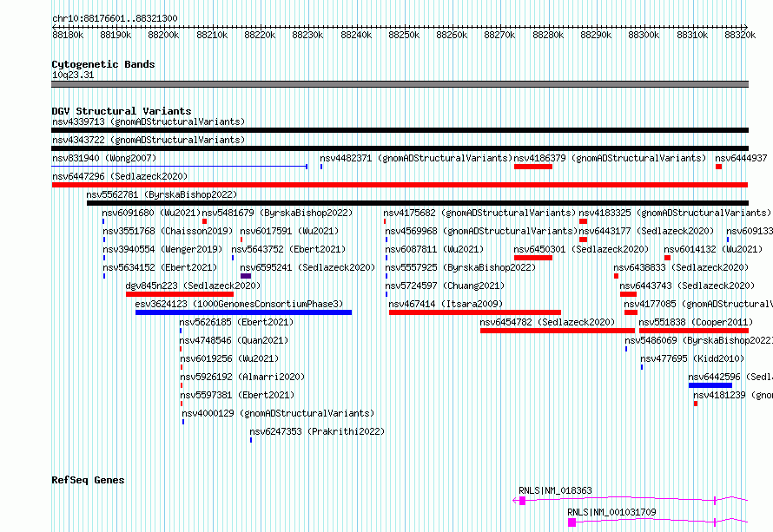
Task: Click nsv6019256 (Wu2021) label
Action: (229, 358)
